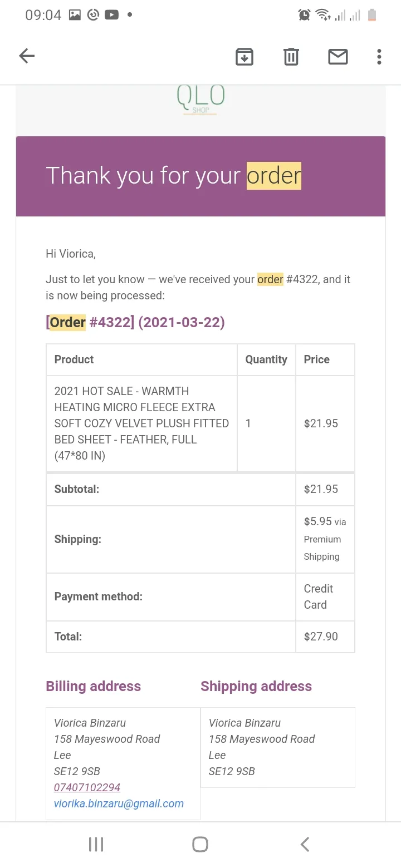Tap the battery icon in status bar
Screen dimensions: 401x868
tap(372, 15)
